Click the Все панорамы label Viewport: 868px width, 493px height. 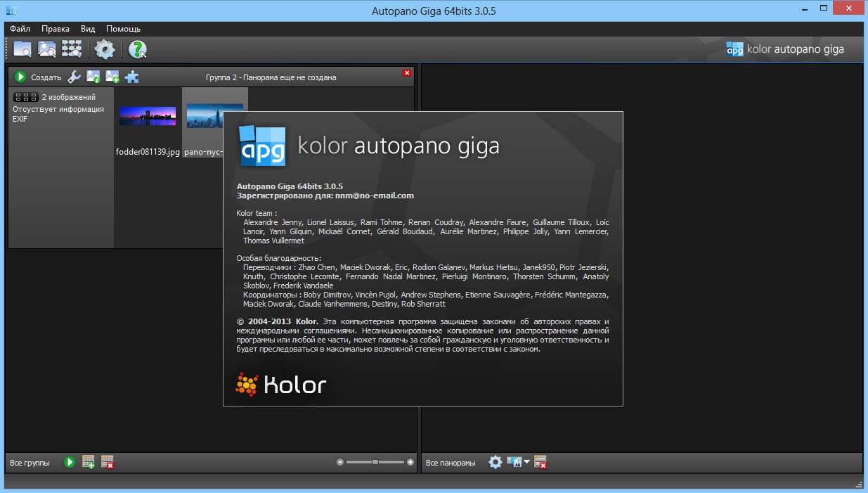[451, 463]
